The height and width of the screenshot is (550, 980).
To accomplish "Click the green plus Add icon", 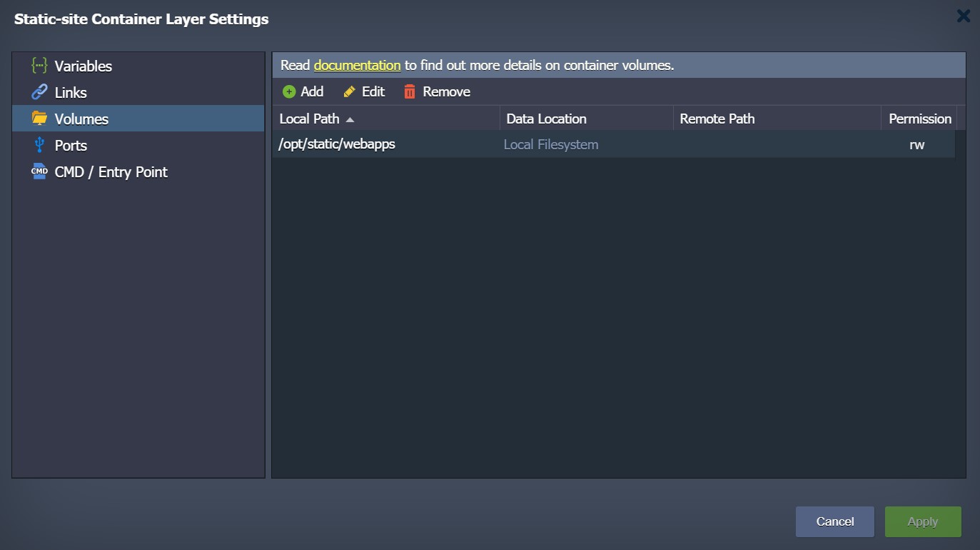I will (x=289, y=91).
